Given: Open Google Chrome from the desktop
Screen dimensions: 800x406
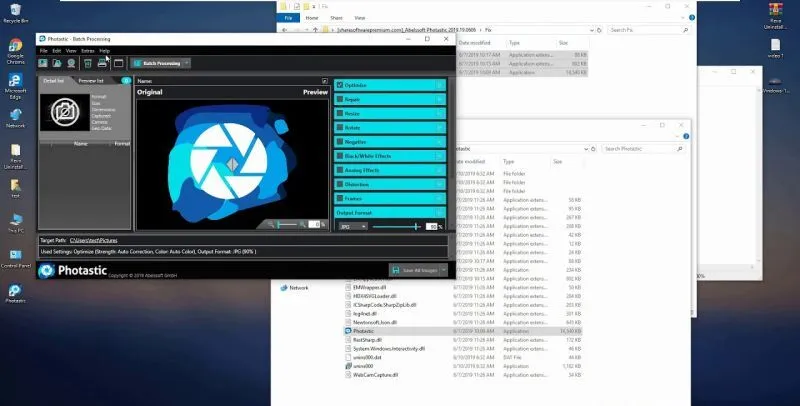Looking at the screenshot, I should 15,51.
